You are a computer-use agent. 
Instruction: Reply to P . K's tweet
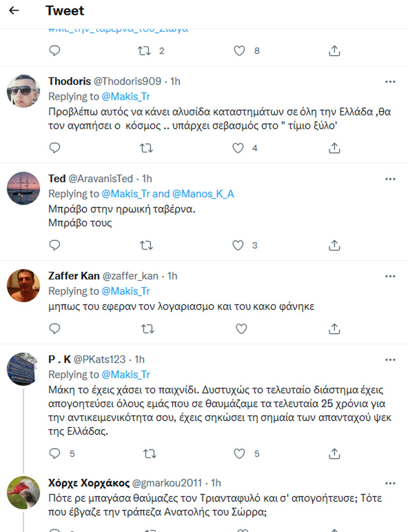coord(55,453)
